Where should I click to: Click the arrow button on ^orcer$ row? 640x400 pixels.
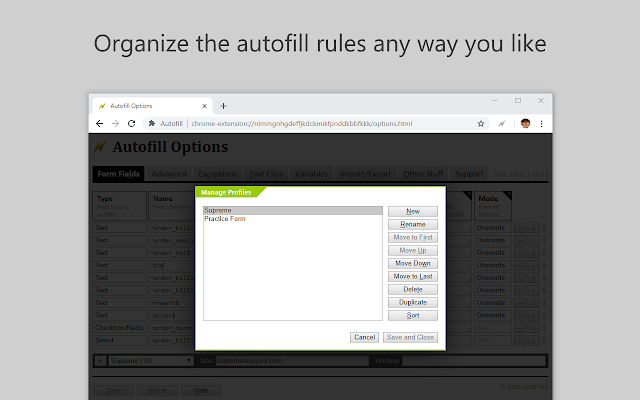(x=533, y=316)
